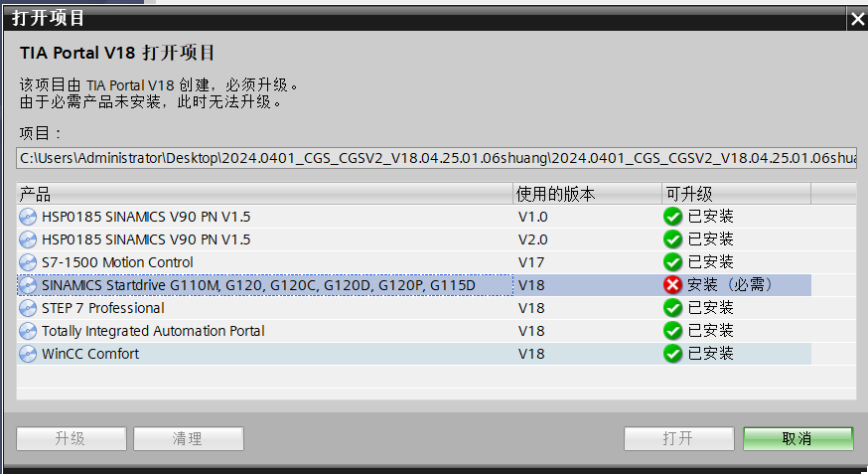The image size is (868, 474).
Task: Click the product icon next to WinCC Comfort
Action: pos(27,354)
